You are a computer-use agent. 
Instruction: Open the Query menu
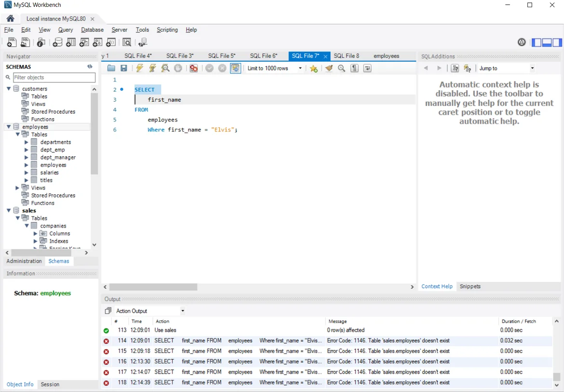[66, 30]
